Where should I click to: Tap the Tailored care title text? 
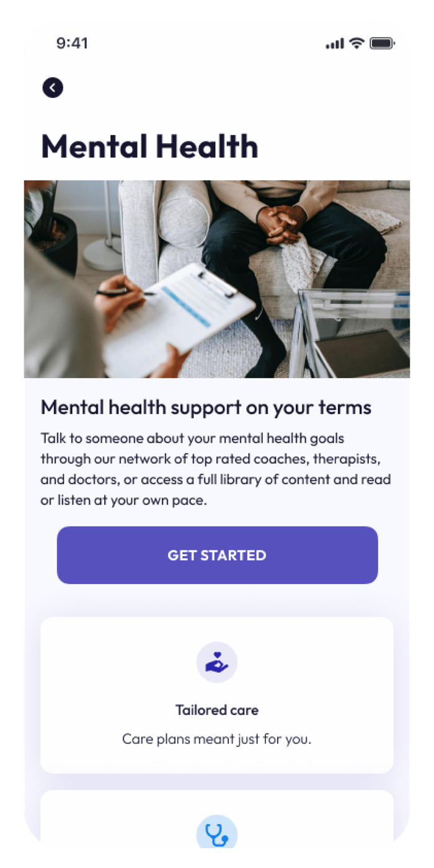[x=217, y=710]
